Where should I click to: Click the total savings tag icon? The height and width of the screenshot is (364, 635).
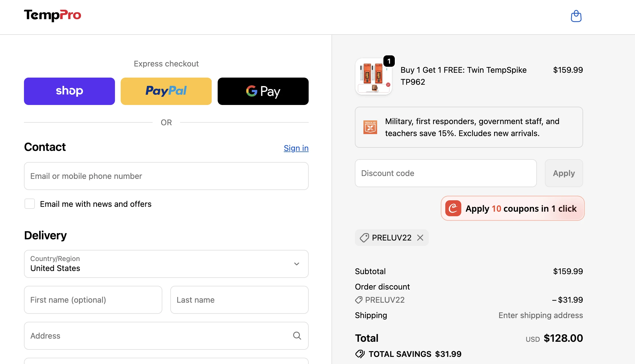click(360, 354)
